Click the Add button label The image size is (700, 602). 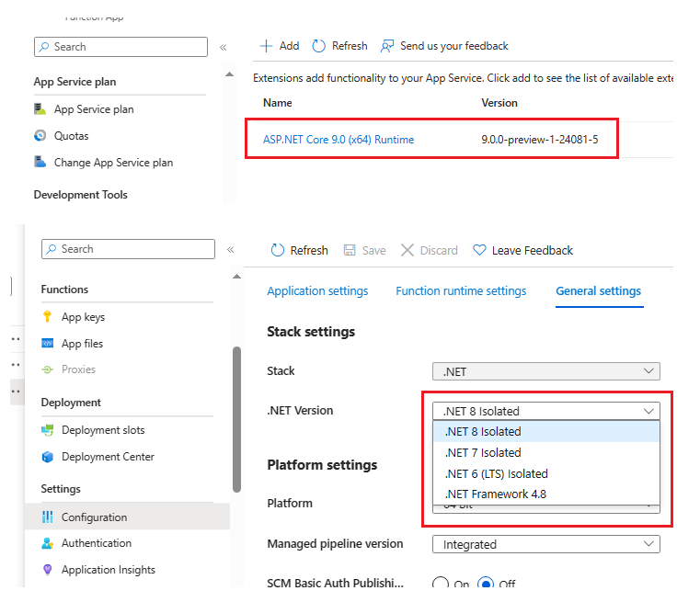(x=289, y=46)
